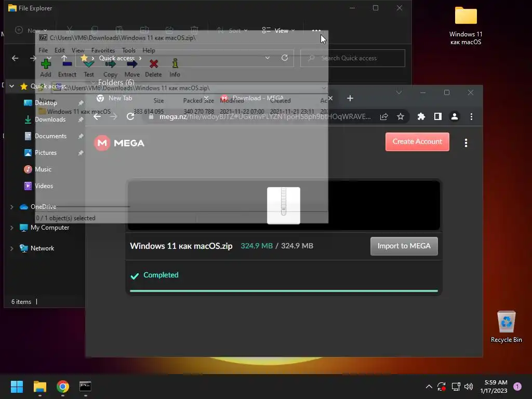Open the Windows Start button
Image resolution: width=532 pixels, height=399 pixels.
(17, 387)
